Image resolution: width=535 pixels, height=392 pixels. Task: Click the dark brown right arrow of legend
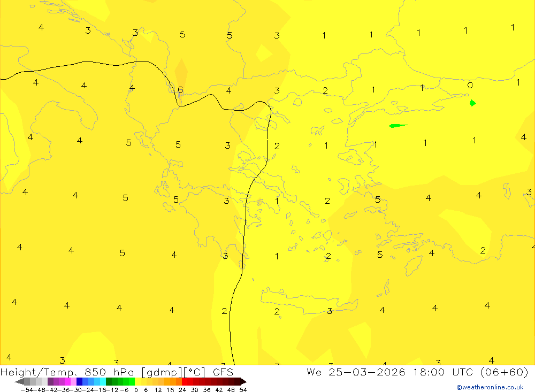(x=243, y=382)
